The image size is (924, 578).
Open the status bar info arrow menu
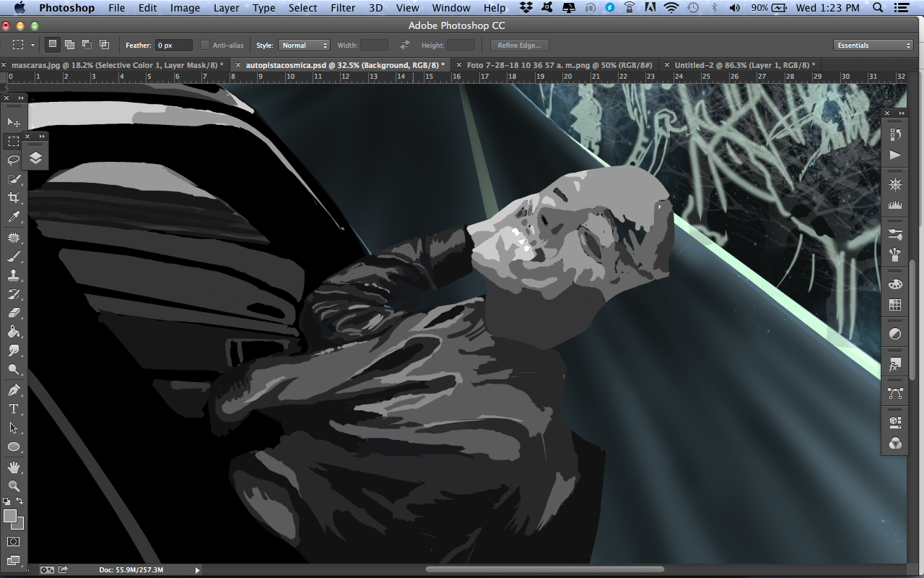click(197, 569)
